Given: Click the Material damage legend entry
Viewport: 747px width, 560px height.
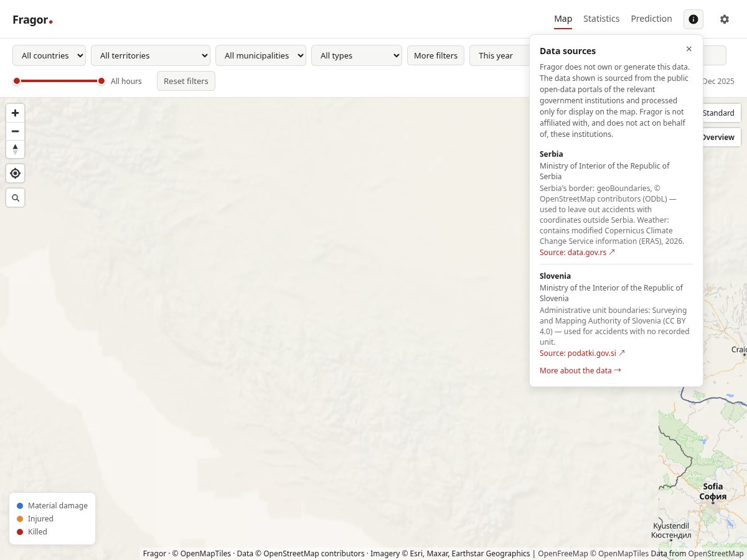Looking at the screenshot, I should pyautogui.click(x=52, y=506).
